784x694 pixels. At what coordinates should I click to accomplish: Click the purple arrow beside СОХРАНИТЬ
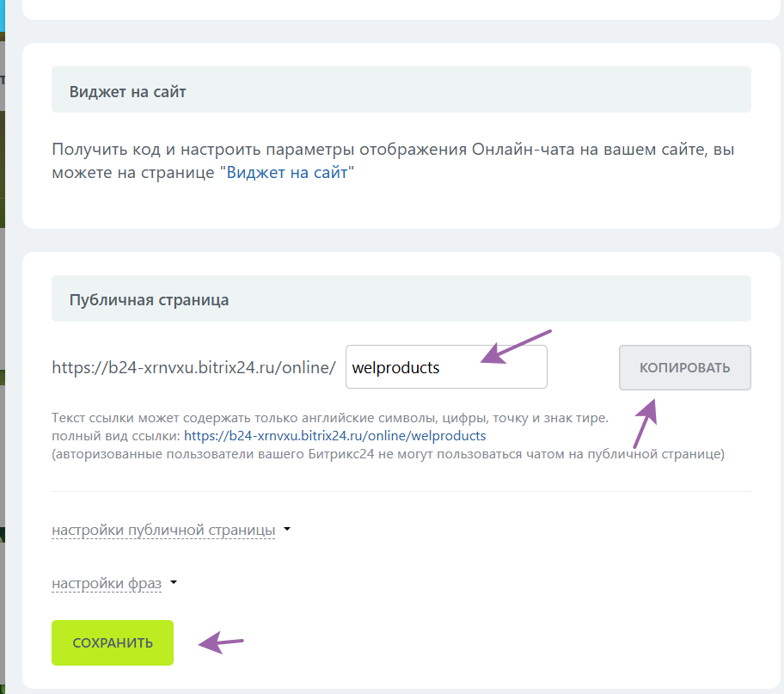222,642
